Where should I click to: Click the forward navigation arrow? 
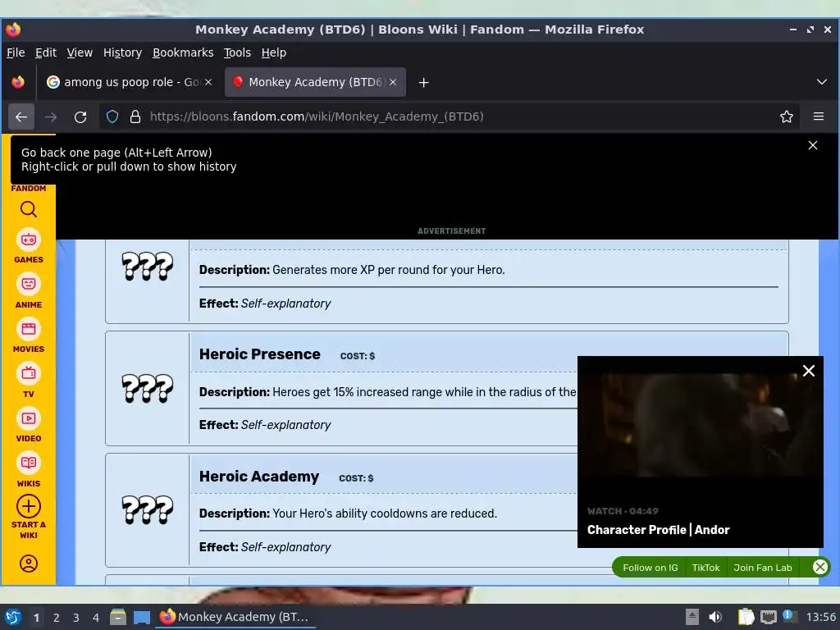pyautogui.click(x=51, y=116)
